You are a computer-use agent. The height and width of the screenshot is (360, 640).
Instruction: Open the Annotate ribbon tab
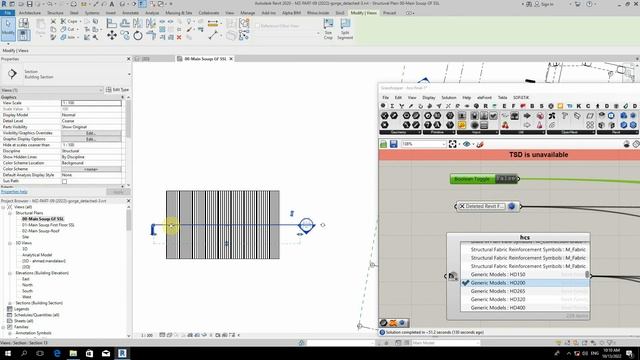coord(131,13)
